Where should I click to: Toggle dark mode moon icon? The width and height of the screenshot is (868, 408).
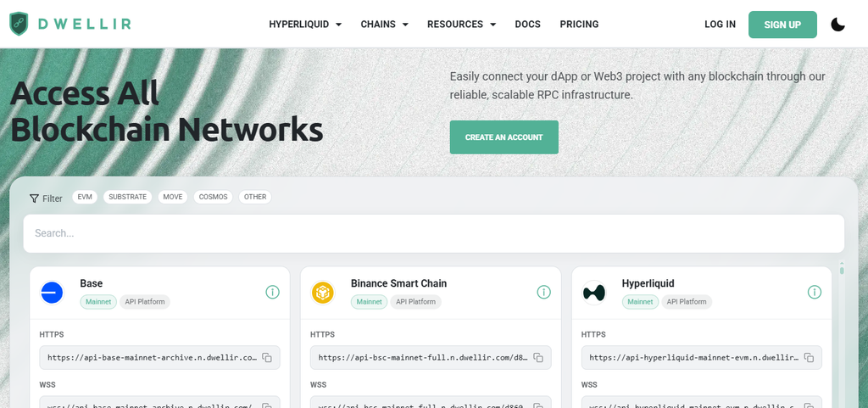[837, 25]
